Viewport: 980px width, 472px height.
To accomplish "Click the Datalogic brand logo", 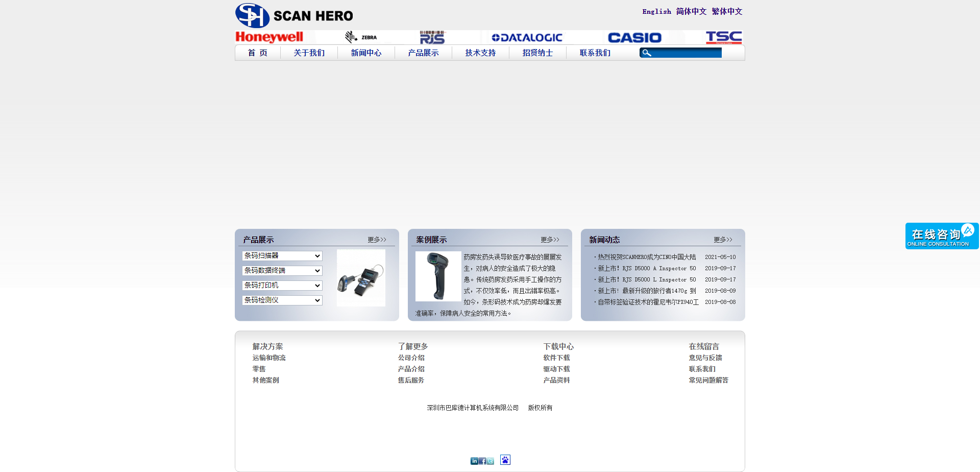I will coord(527,37).
